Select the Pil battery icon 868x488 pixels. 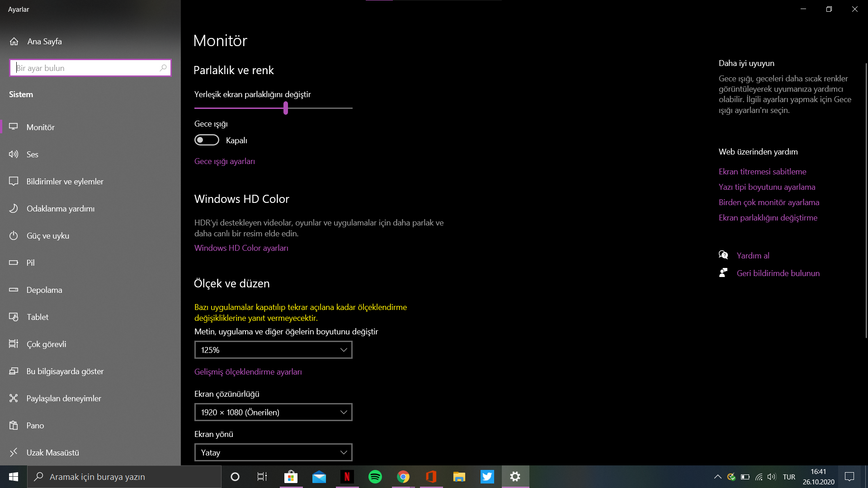pos(14,263)
